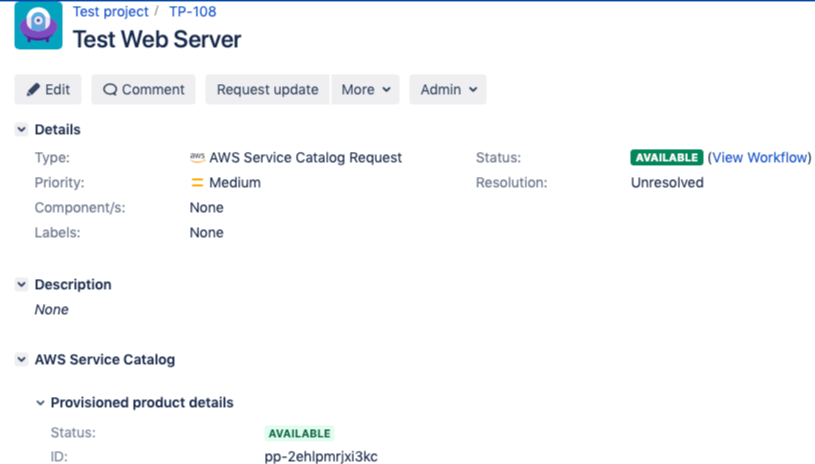Click the green AVAILABLE status badge

pyautogui.click(x=666, y=158)
